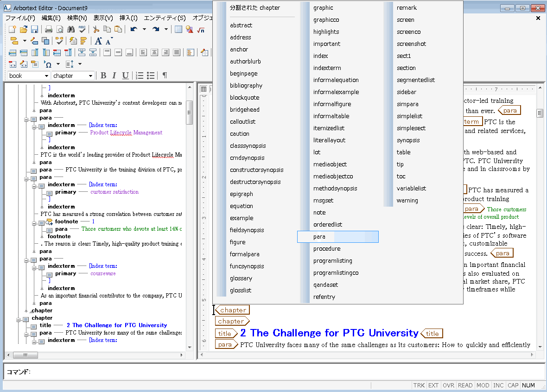The height and width of the screenshot is (392, 547).
Task: Click the check tags completeness icon
Action: [x=59, y=41]
